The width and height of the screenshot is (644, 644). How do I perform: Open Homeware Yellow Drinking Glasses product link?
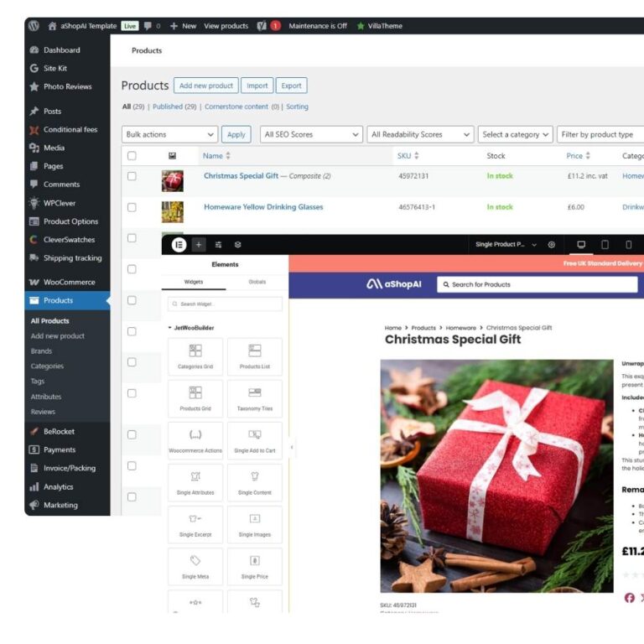(263, 207)
